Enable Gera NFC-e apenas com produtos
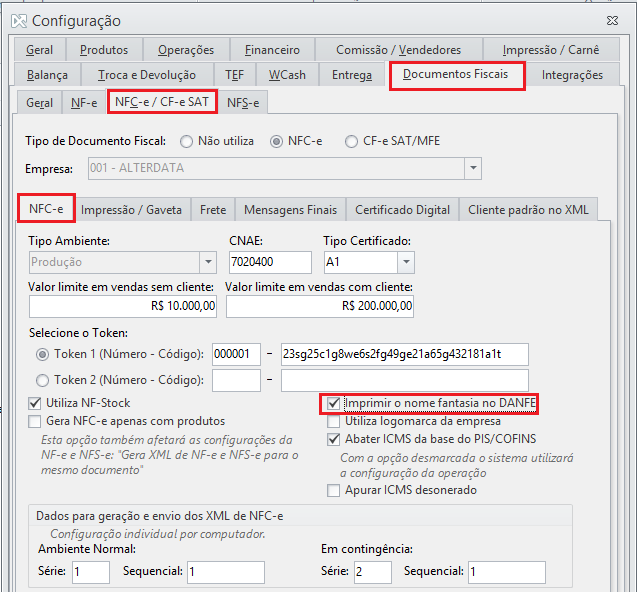The height and width of the screenshot is (592, 637). click(x=35, y=421)
